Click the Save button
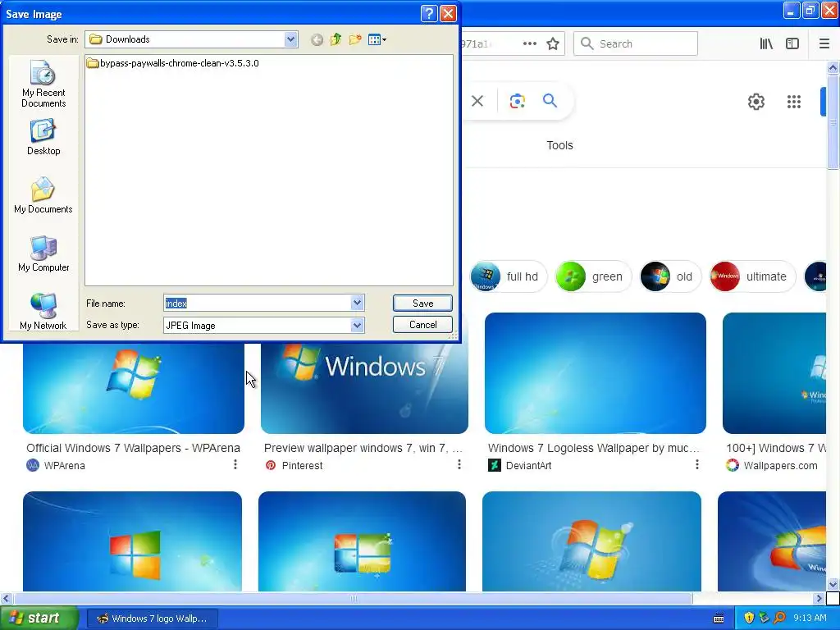The width and height of the screenshot is (840, 630). 422,304
